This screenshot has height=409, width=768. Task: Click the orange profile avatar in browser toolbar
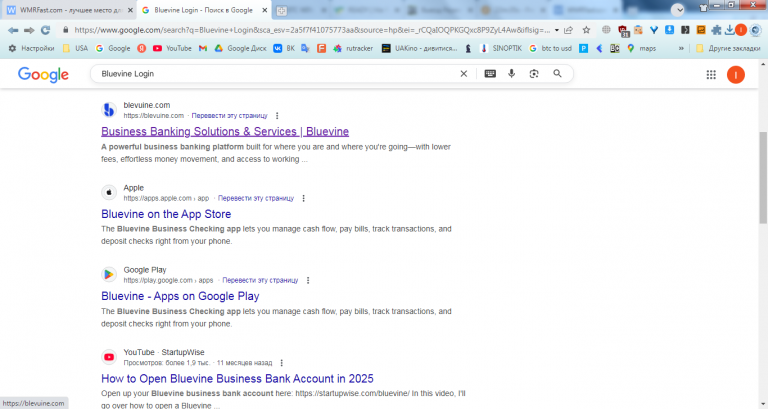pyautogui.click(x=741, y=30)
